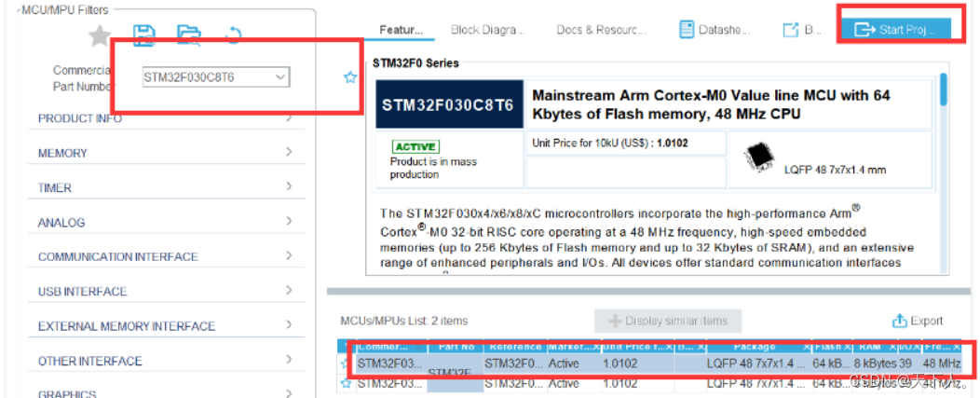Viewport: 980px width, 398px height.
Task: Reset all MCU filters (circular arrow icon)
Action: point(233,35)
